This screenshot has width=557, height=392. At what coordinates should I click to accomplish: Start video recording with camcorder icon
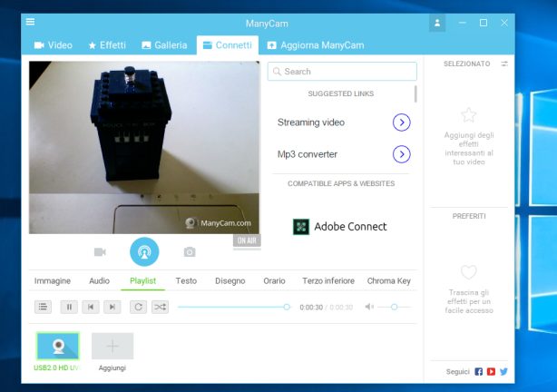pyautogui.click(x=100, y=252)
